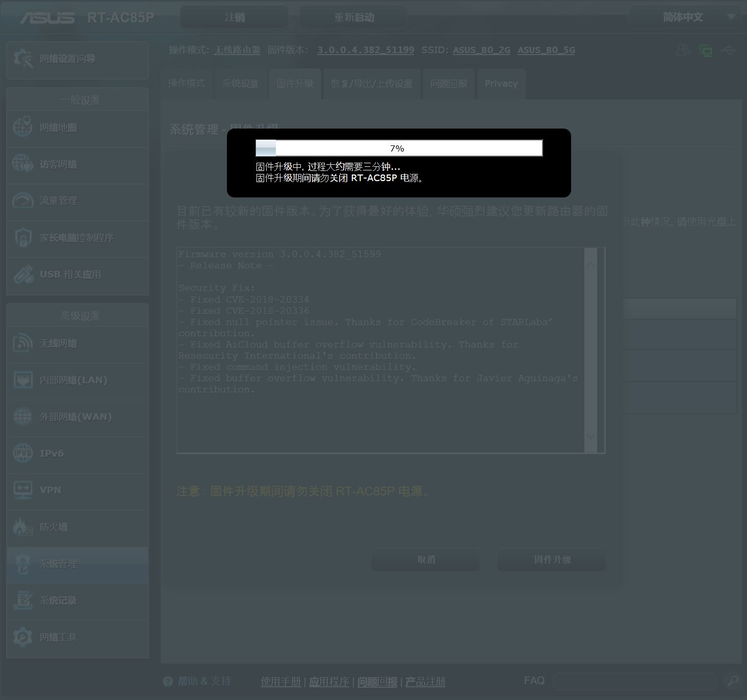Click "Firmware version 3.0.0.4.382_51599" text
The image size is (747, 700).
[279, 254]
